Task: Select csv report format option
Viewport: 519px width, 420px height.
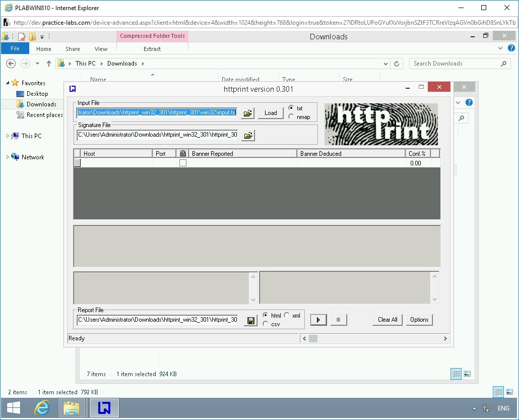Action: click(x=266, y=324)
